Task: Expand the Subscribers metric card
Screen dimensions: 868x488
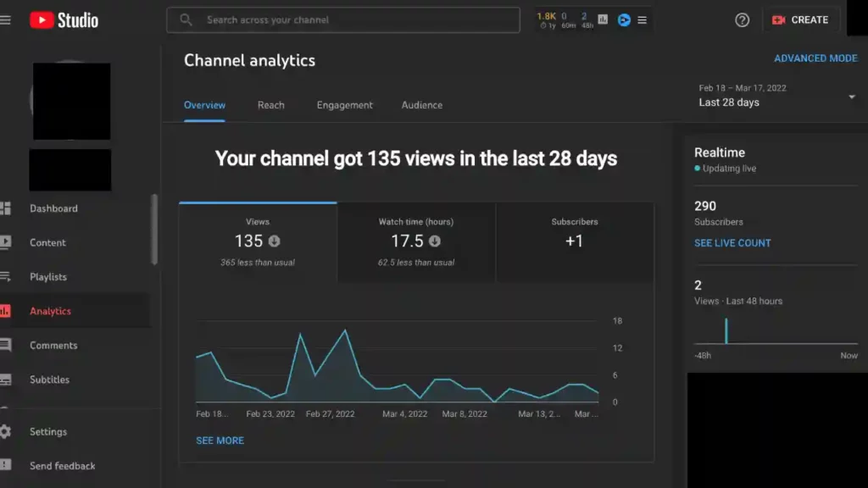Action: pos(575,241)
